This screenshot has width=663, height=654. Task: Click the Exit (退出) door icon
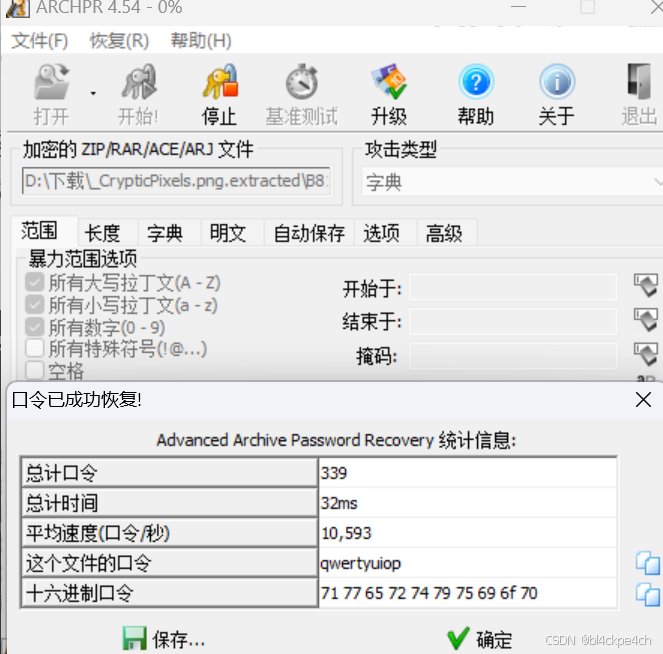pos(639,82)
